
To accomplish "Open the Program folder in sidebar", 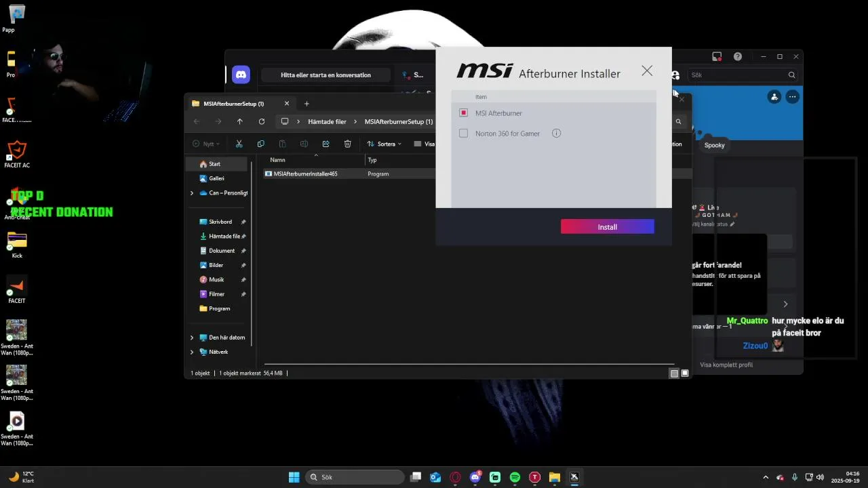I will click(219, 308).
